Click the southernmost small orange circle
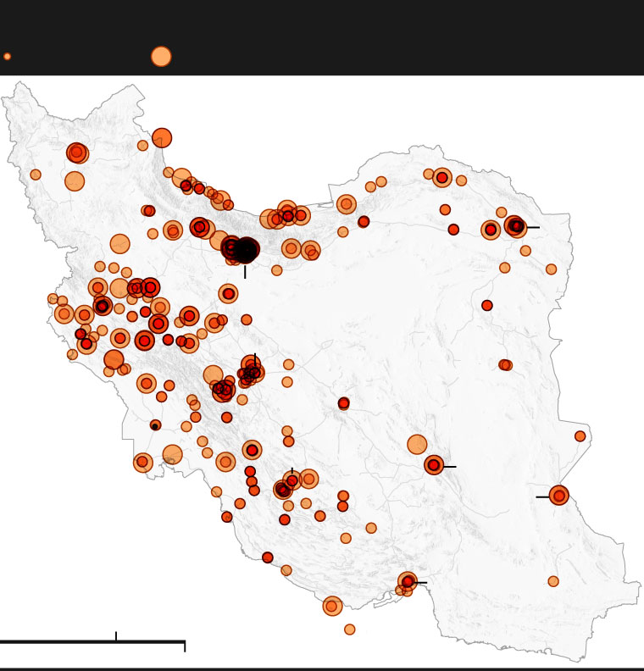Image resolution: width=644 pixels, height=671 pixels. [x=350, y=629]
